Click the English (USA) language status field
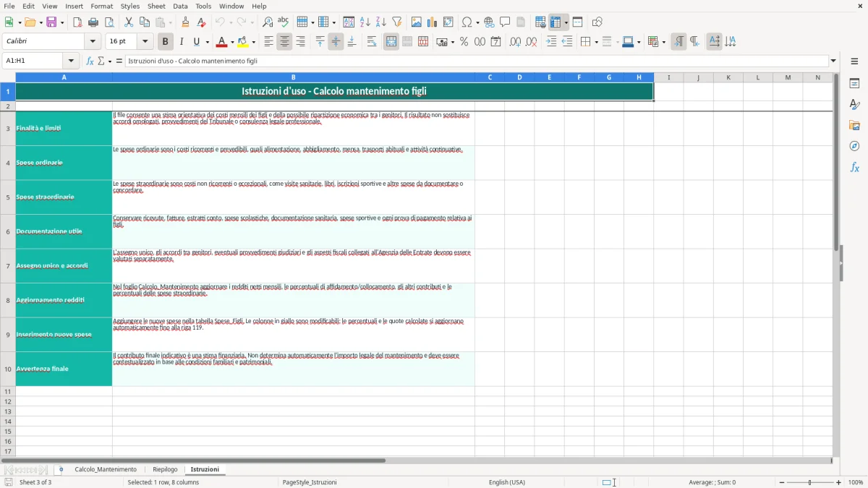 tap(507, 482)
